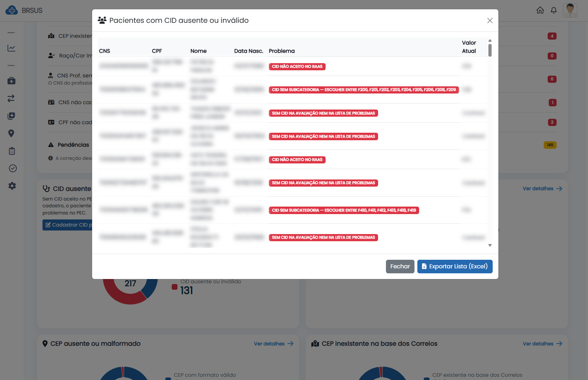Click the BRSUS cloud logo
The width and height of the screenshot is (588, 380).
point(12,10)
